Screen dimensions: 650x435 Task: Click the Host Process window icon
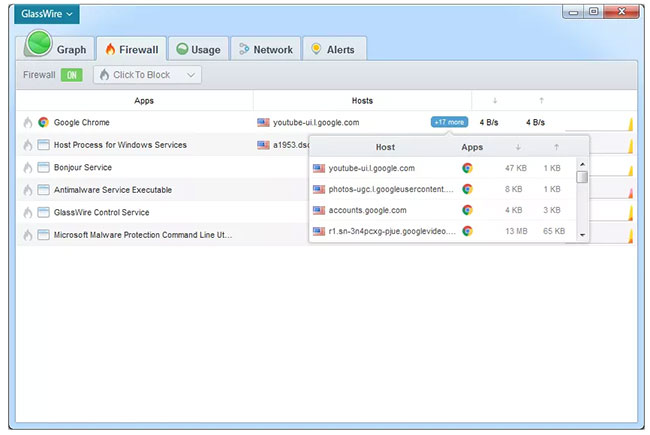click(x=43, y=145)
